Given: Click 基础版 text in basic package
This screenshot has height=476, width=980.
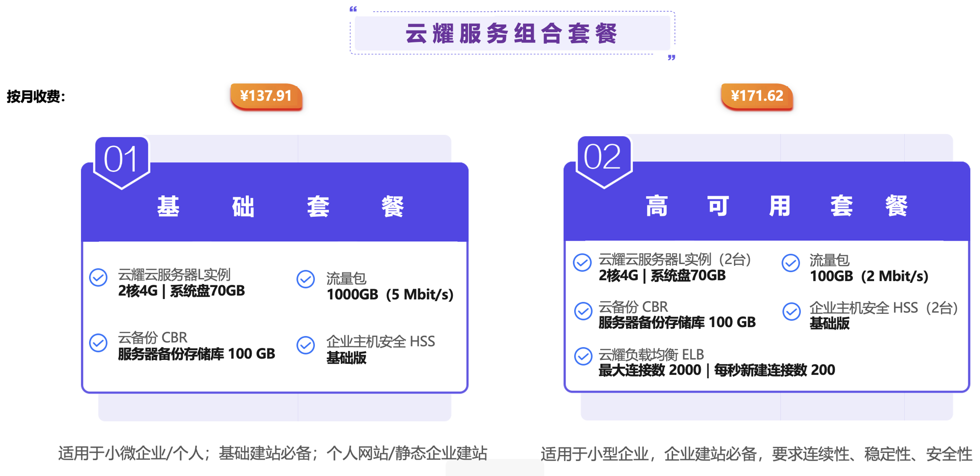Looking at the screenshot, I should pos(346,358).
